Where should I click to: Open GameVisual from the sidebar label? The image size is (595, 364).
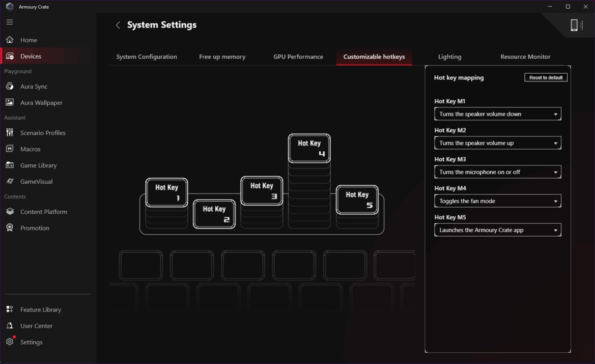(37, 181)
